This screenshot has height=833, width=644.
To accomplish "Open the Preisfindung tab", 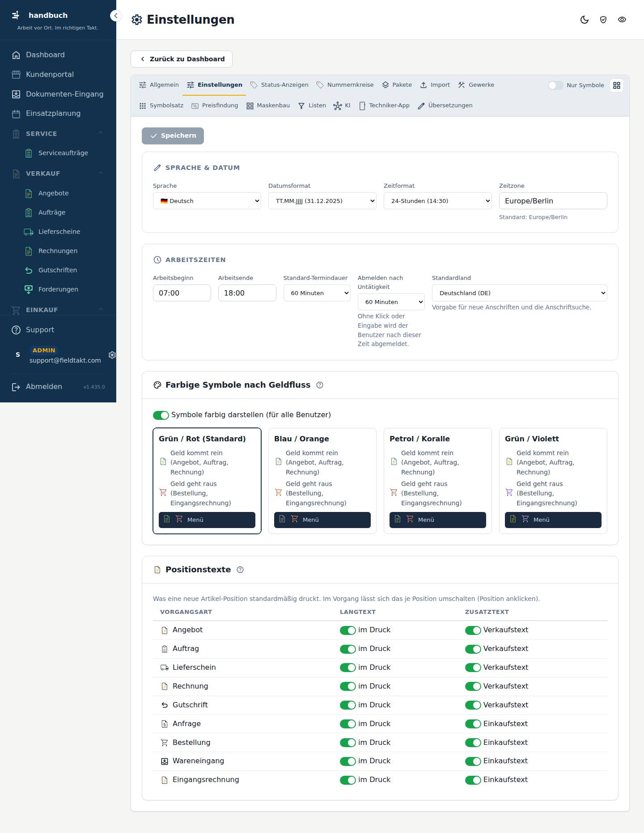I will point(215,106).
